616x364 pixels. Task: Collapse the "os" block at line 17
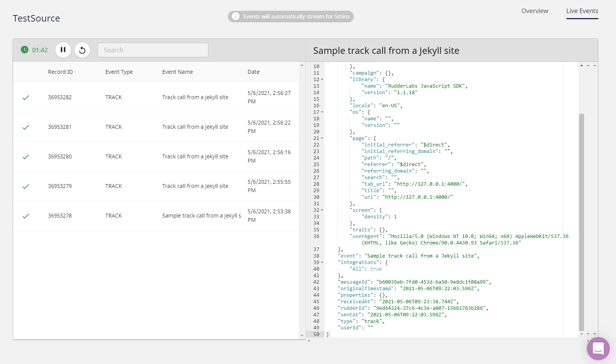click(322, 112)
